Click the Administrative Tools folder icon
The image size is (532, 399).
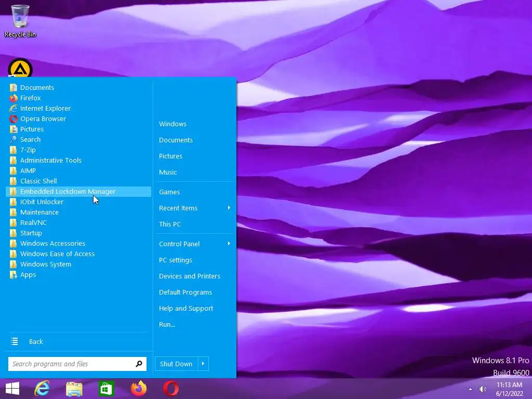tap(13, 161)
